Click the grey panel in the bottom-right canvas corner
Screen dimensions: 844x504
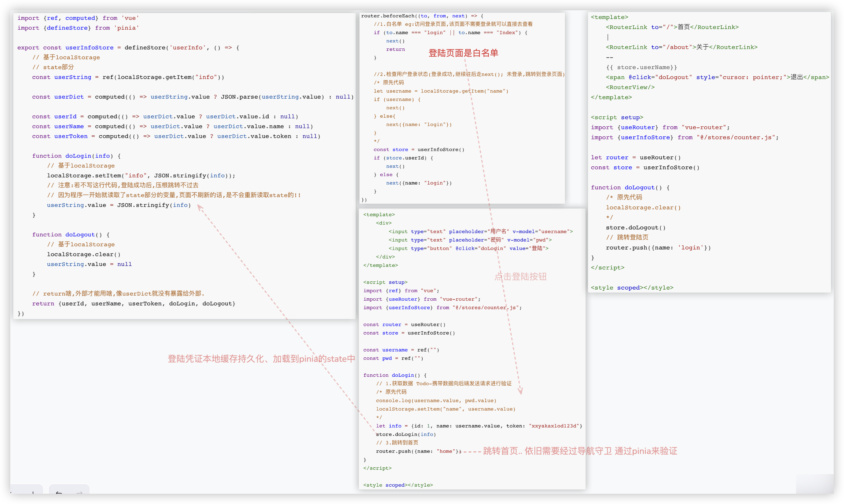[814, 484]
